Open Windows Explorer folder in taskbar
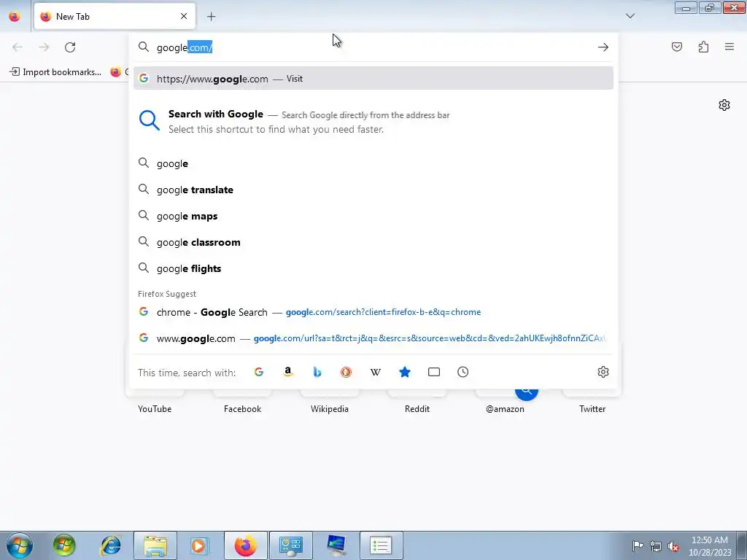Viewport: 747px width, 560px height. point(155,545)
